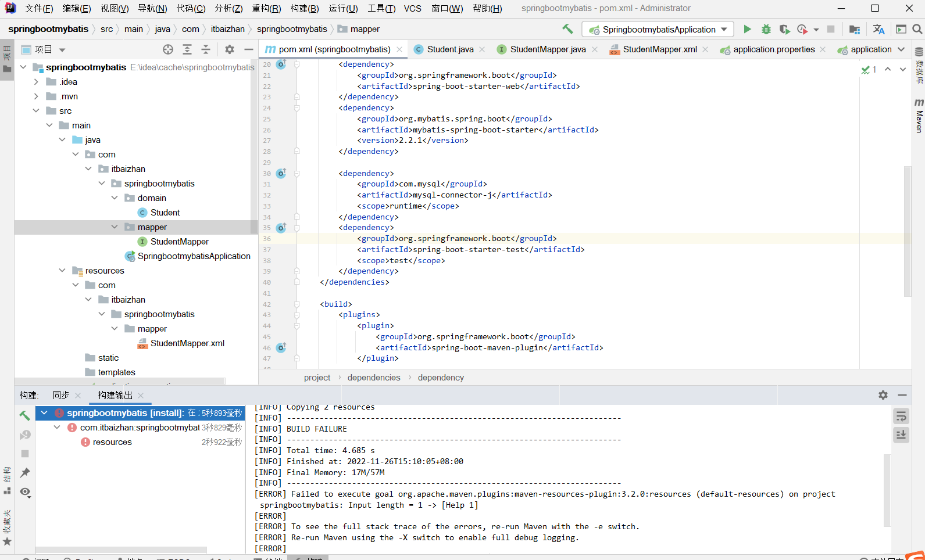Close the 构建输出 tab
Image resolution: width=925 pixels, height=560 pixels.
pos(141,395)
